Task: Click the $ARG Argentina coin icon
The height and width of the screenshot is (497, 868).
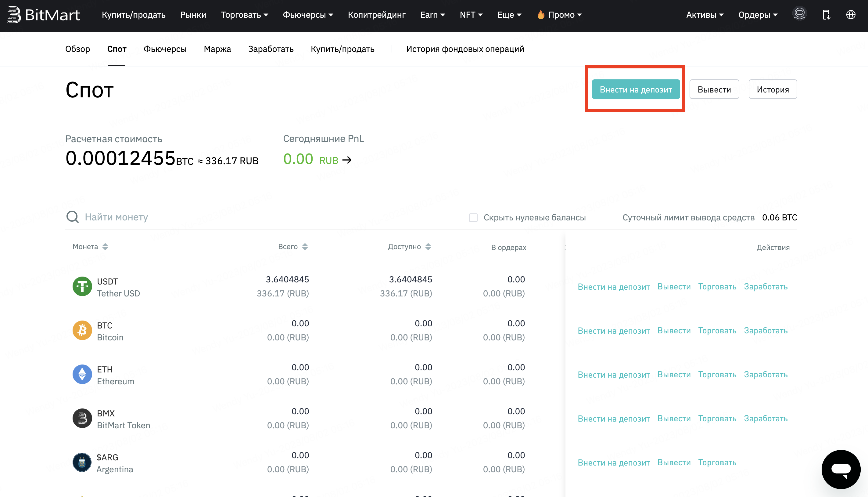Action: point(82,463)
